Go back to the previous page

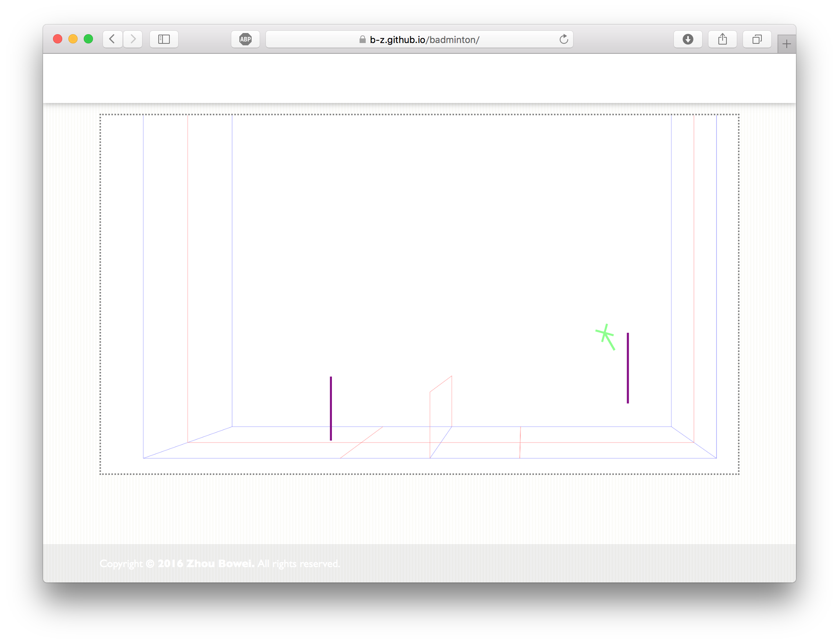(x=113, y=39)
